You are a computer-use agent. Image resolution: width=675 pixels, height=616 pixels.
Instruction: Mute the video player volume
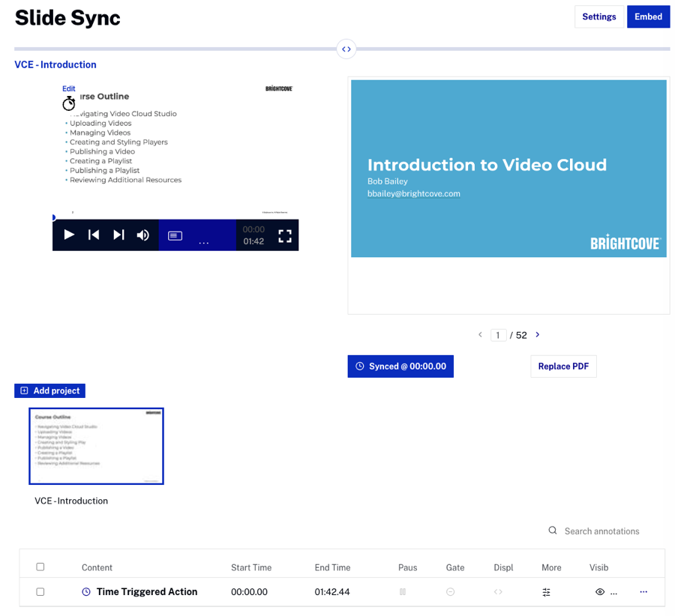pos(143,235)
